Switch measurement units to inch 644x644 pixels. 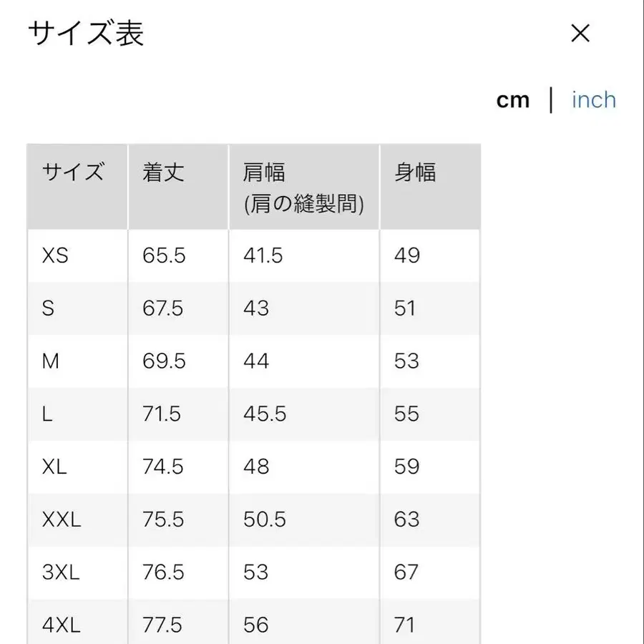pyautogui.click(x=593, y=99)
